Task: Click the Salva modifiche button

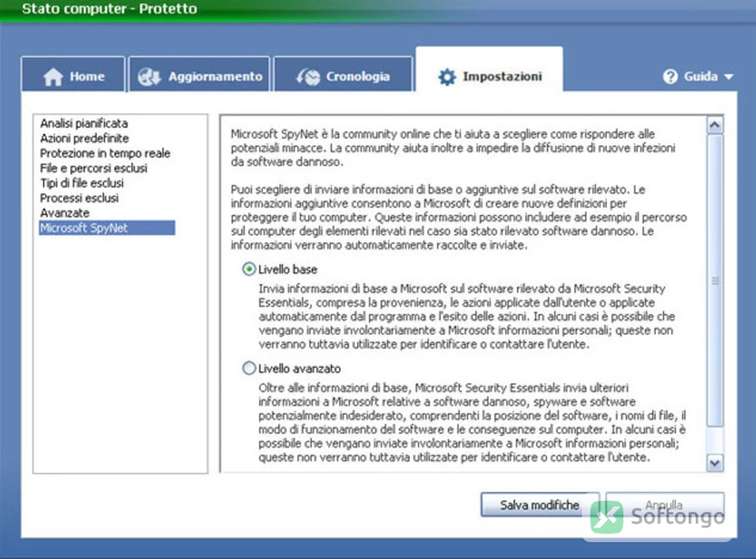Action: pyautogui.click(x=540, y=504)
